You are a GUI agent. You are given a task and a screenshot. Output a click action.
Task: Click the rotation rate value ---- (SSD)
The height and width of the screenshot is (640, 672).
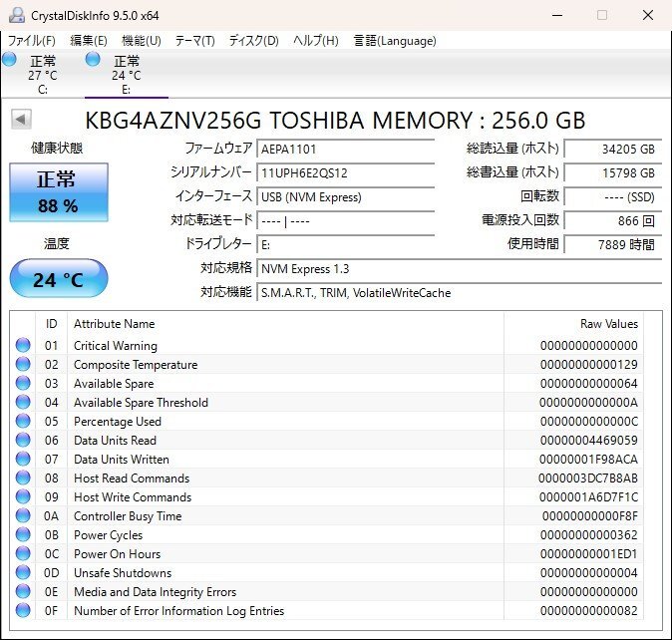[613, 197]
